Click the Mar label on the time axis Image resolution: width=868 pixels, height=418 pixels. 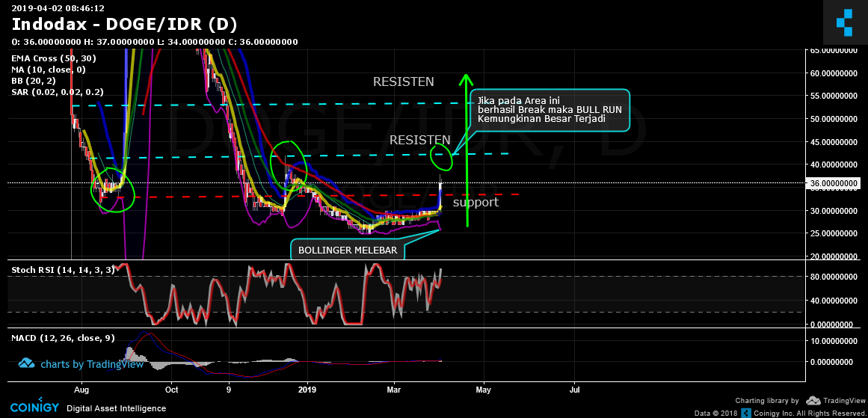click(394, 389)
